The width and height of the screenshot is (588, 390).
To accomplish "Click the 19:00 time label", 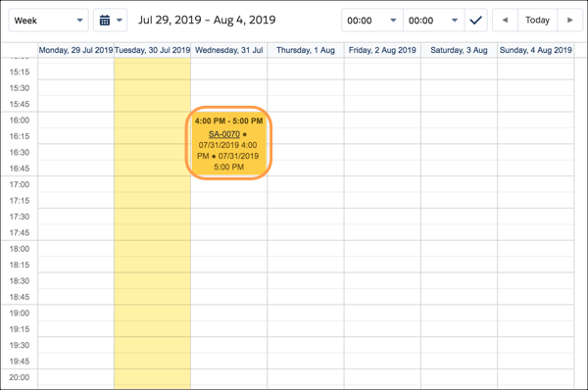I will click(x=20, y=314).
